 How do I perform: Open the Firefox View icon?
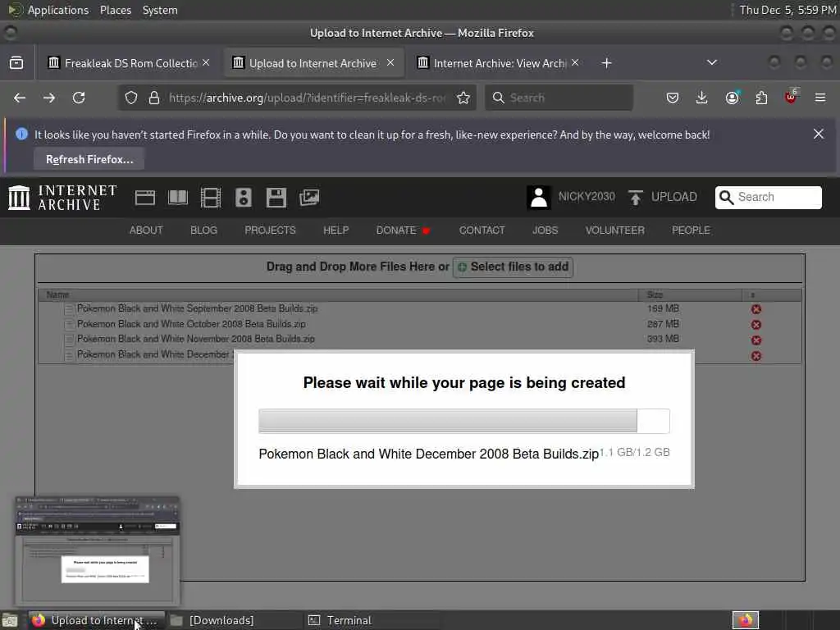point(16,62)
